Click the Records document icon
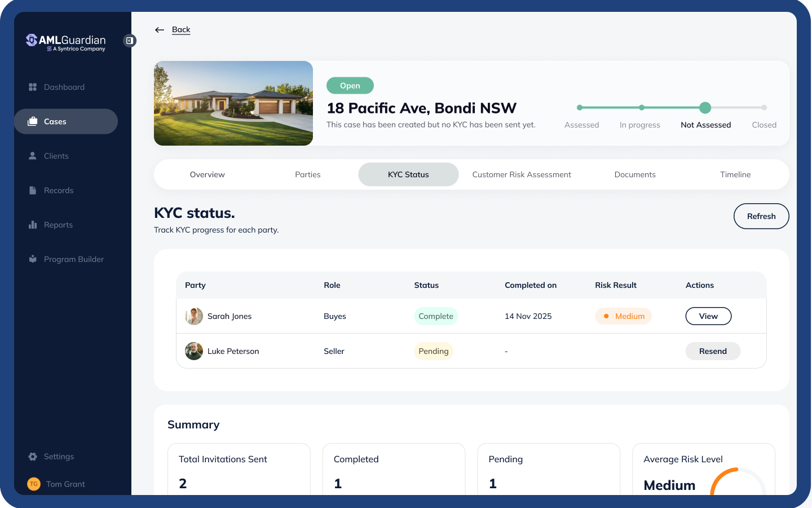Viewport: 812px width, 508px height. point(33,190)
